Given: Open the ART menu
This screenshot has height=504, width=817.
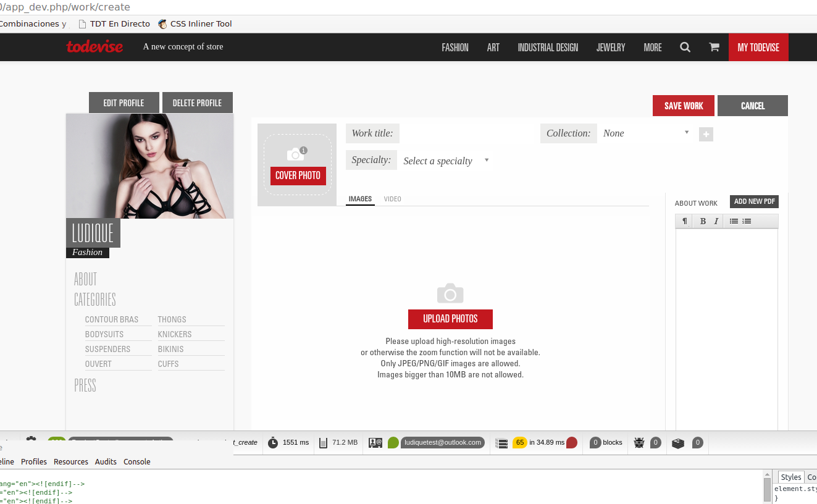Looking at the screenshot, I should click(493, 48).
